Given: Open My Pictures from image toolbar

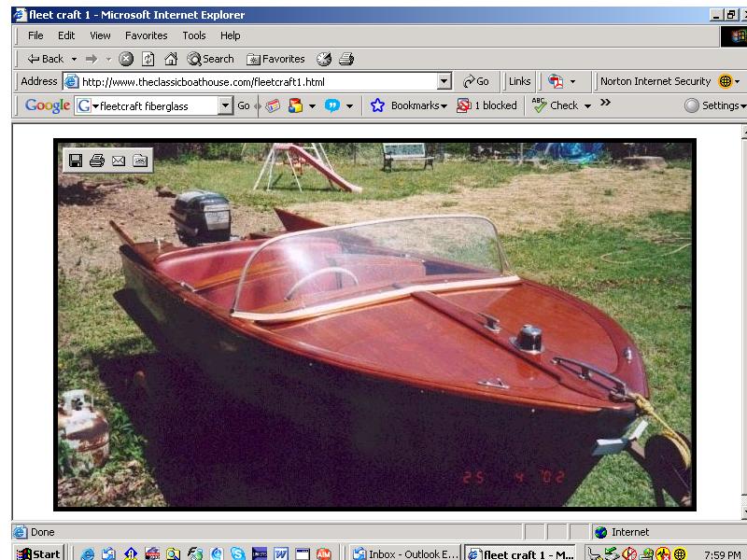Looking at the screenshot, I should pos(140,161).
